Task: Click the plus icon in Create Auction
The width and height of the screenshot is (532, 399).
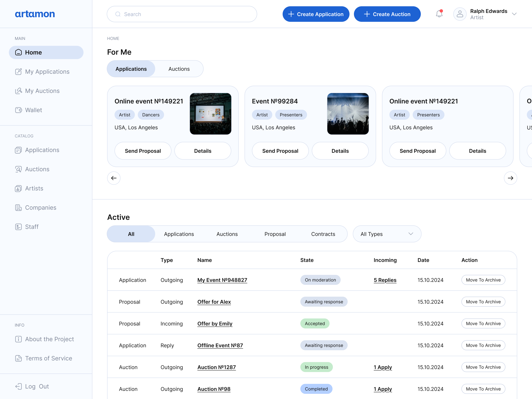Action: click(367, 14)
